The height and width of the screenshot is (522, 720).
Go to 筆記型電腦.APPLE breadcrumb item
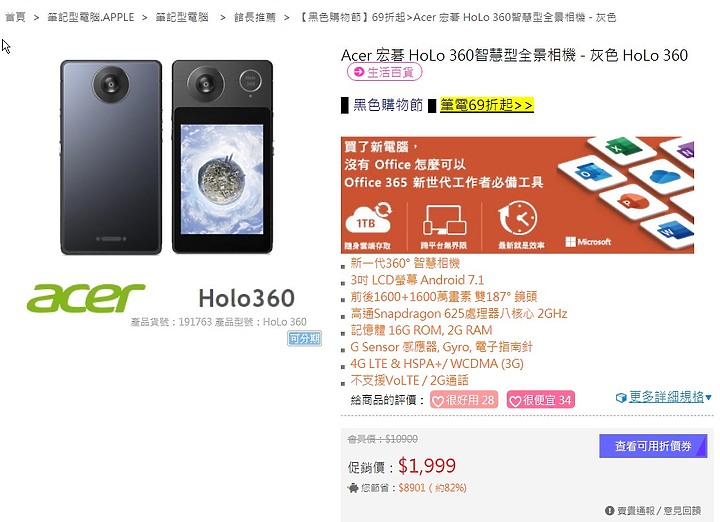[90, 17]
